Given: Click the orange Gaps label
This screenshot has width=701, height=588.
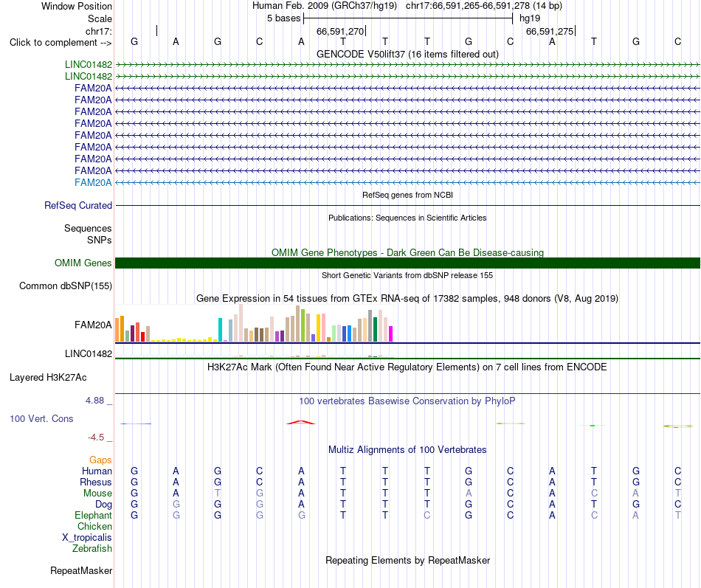Looking at the screenshot, I should [100, 460].
